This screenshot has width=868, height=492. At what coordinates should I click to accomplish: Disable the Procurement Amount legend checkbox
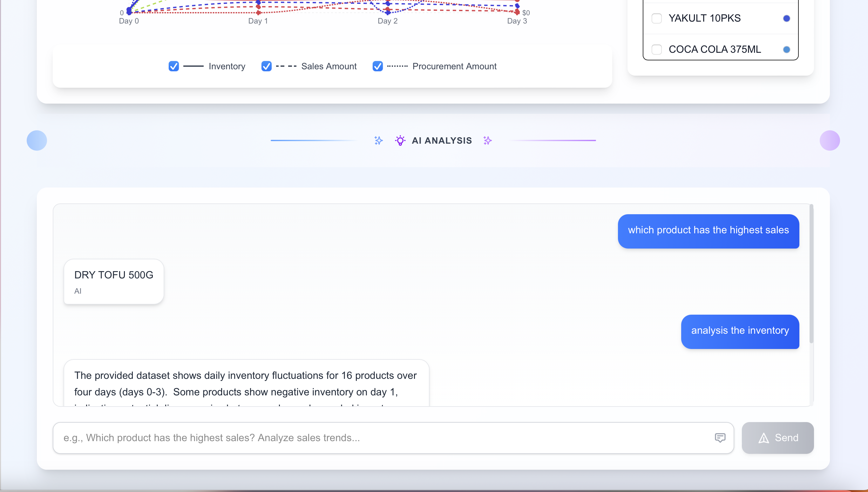coord(377,66)
